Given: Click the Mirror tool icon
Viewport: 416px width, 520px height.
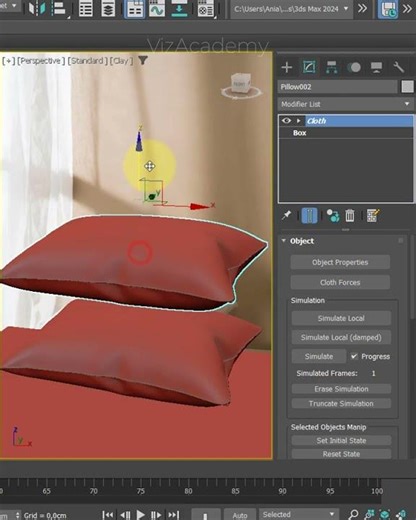Looking at the screenshot, I should [36, 8].
